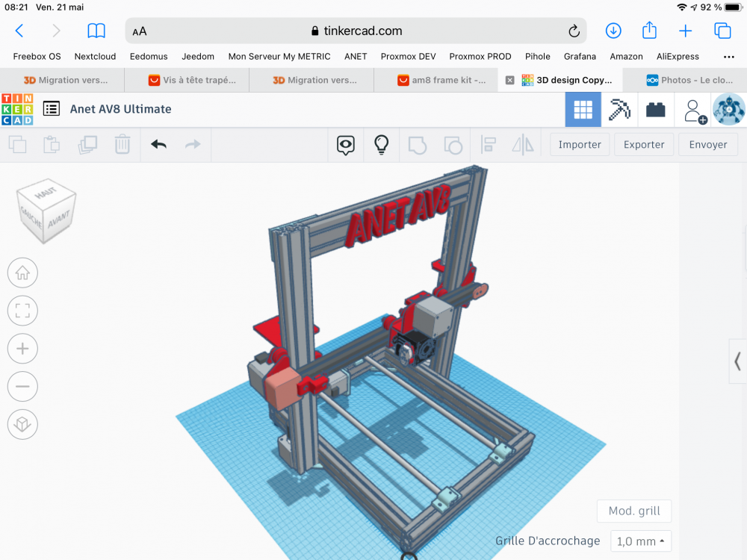Zoom out with the minus button
Screen dimensions: 747x560
tap(22, 386)
